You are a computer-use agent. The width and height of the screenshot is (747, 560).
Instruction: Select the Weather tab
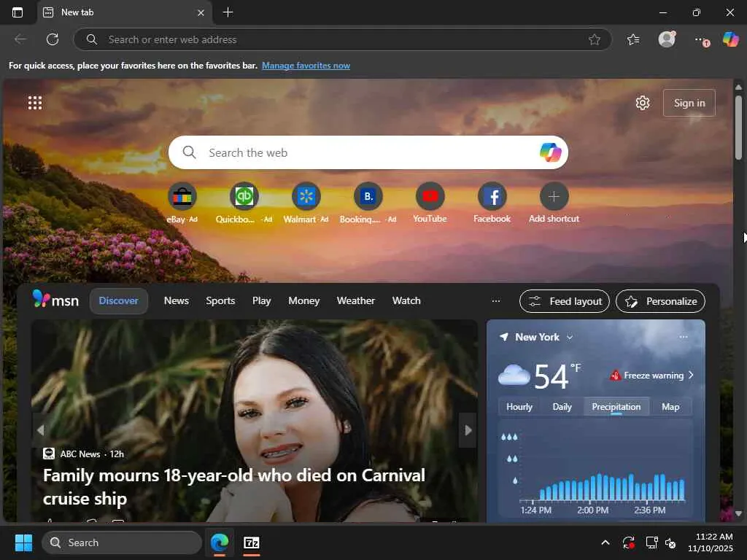click(356, 301)
